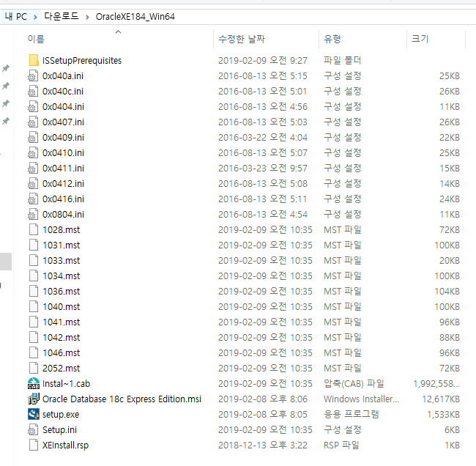The height and width of the screenshot is (466, 476).
Task: Expand the breadcrumb chevron after 내 PC
Action: (x=36, y=17)
